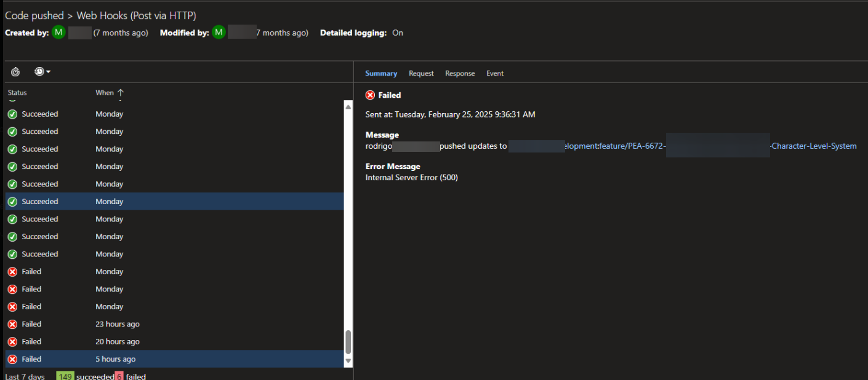Image resolution: width=868 pixels, height=380 pixels.
Task: Click the scrollbar up arrow in history list
Action: 348,105
